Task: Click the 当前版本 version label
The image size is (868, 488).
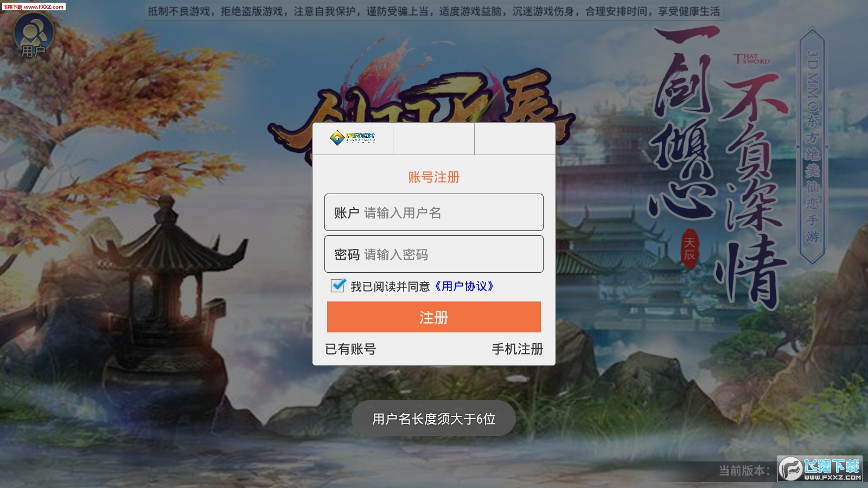Action: 744,471
